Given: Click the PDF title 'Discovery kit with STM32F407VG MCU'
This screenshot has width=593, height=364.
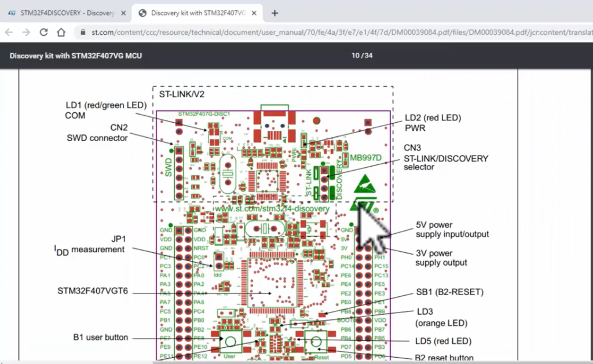Looking at the screenshot, I should (76, 56).
